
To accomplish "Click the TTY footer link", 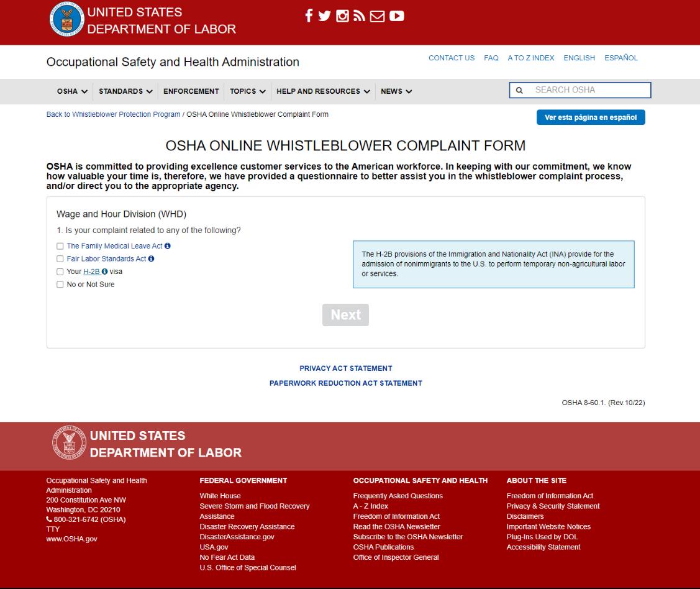I will (x=53, y=529).
